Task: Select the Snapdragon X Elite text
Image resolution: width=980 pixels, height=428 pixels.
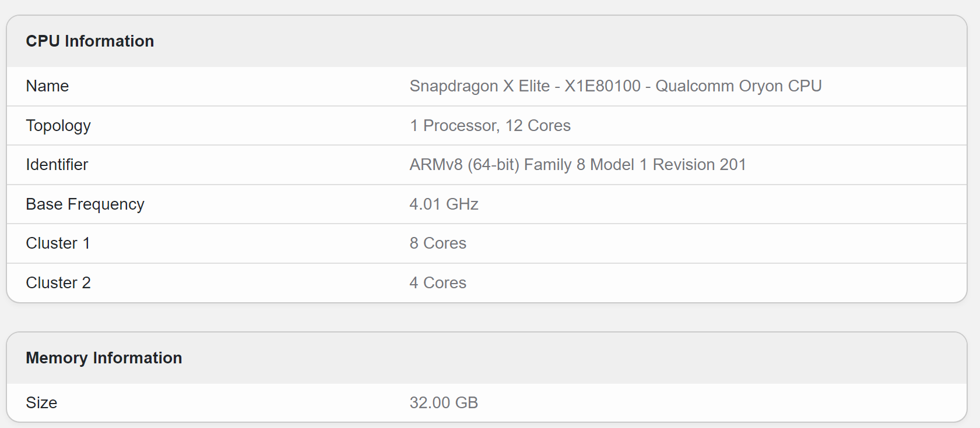Action: 479,86
